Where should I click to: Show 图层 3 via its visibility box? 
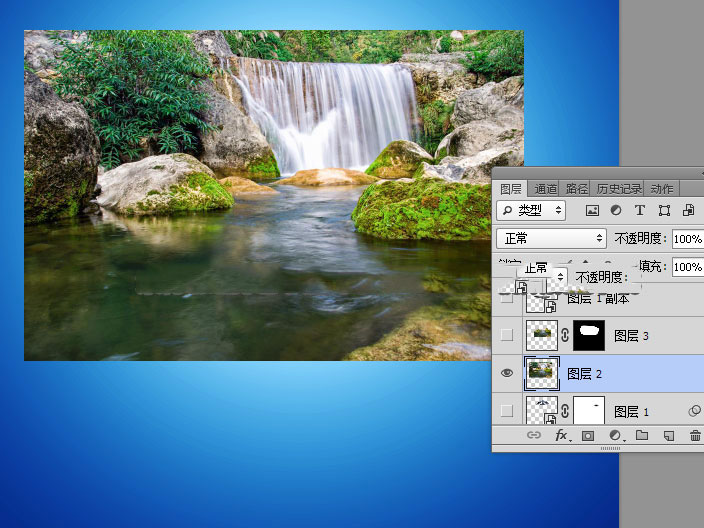pyautogui.click(x=507, y=335)
